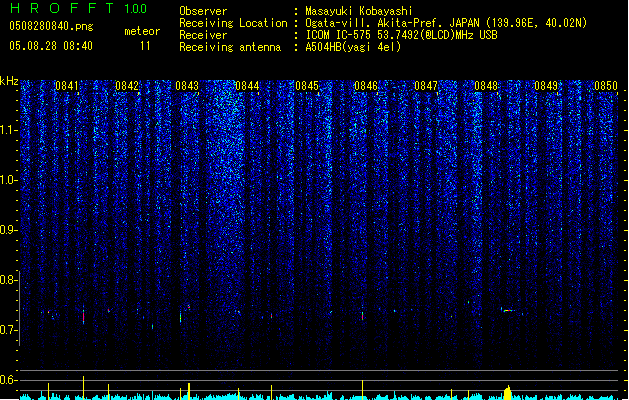629x400 pixels.
Task: Click the 0846 time marker
Action: point(366,86)
